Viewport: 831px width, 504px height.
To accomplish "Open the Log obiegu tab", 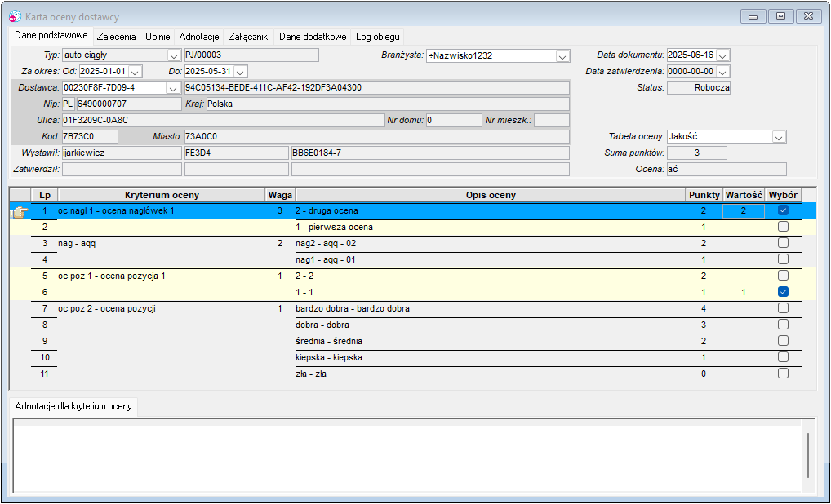I will point(378,37).
